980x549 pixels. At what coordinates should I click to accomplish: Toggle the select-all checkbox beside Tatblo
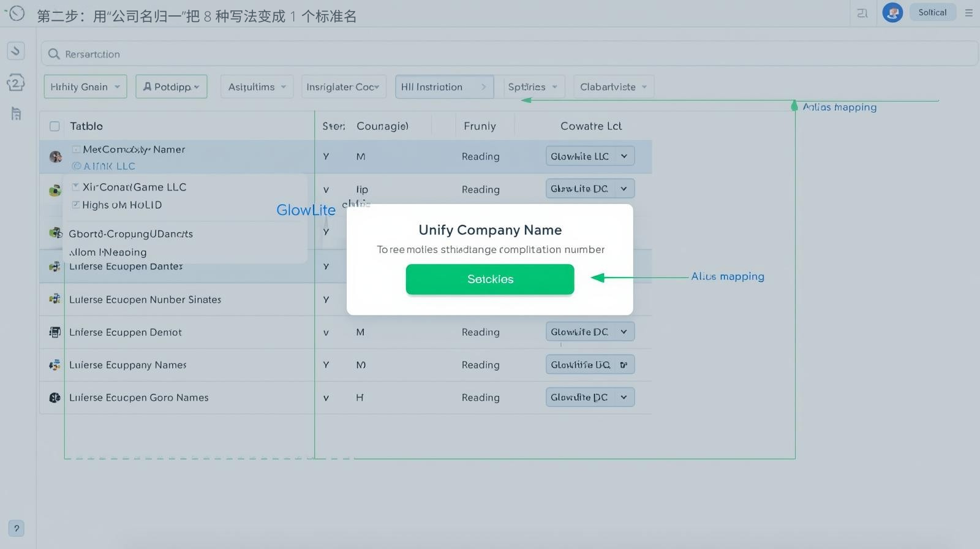[55, 126]
